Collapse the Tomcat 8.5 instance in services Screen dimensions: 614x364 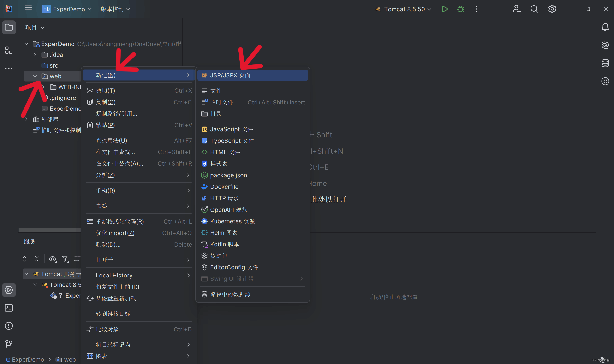click(35, 285)
